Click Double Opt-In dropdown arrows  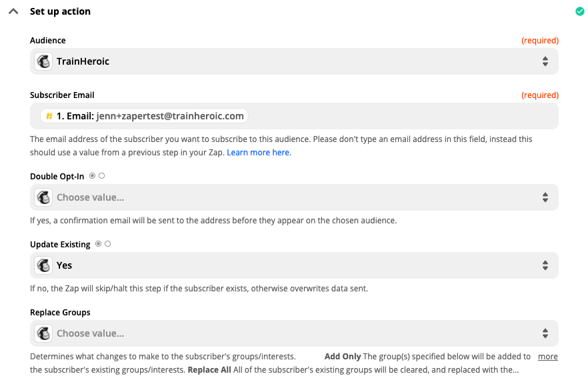pyautogui.click(x=545, y=197)
